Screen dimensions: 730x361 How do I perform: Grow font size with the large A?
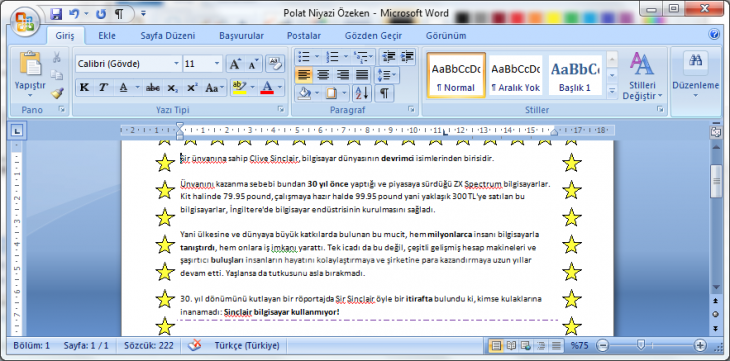pos(235,64)
